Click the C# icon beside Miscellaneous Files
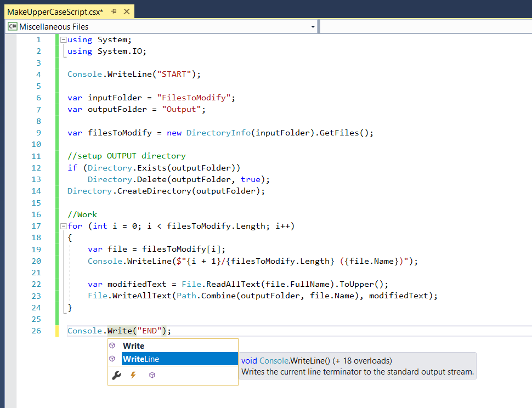Image resolution: width=532 pixels, height=408 pixels. tap(13, 26)
